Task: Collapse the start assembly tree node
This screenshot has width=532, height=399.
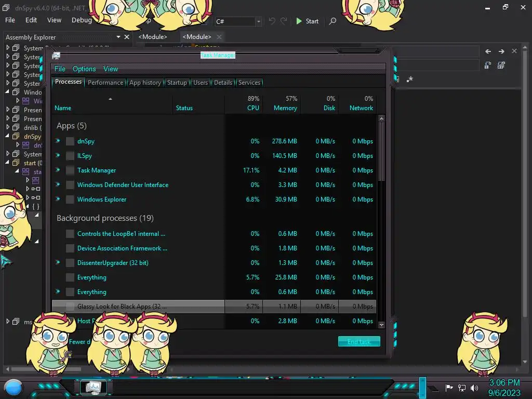Action: [x=7, y=163]
